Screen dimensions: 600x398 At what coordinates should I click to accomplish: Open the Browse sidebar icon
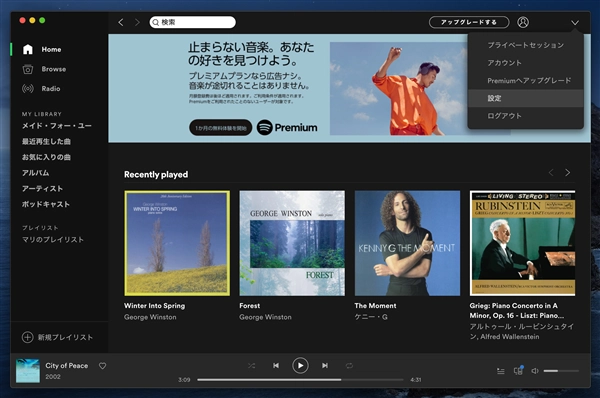(28, 69)
